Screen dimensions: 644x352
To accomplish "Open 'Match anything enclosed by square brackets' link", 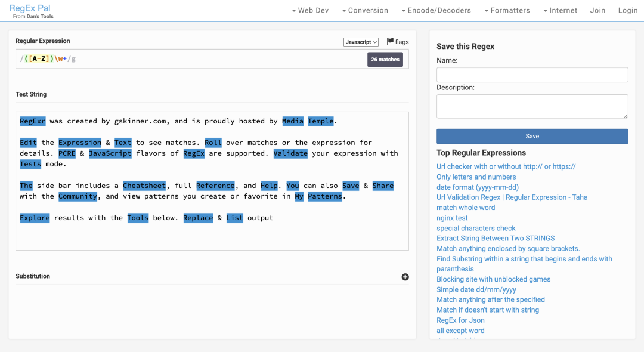I will pyautogui.click(x=508, y=249).
